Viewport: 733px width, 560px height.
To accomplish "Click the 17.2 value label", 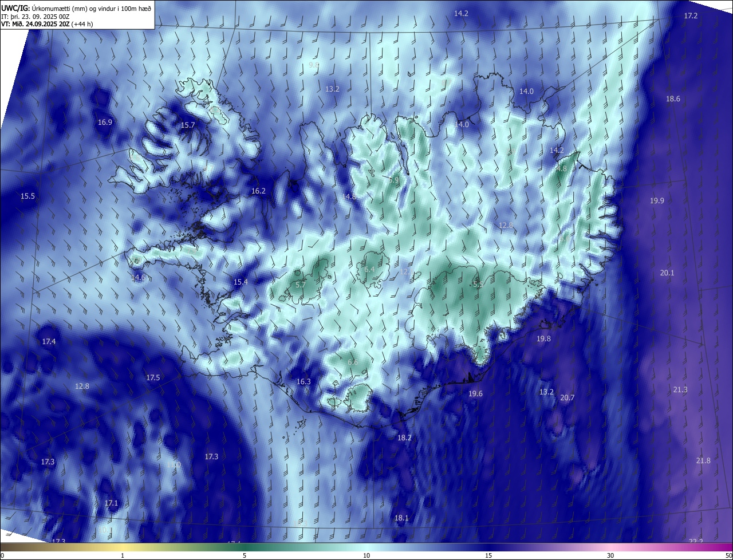I will (691, 15).
